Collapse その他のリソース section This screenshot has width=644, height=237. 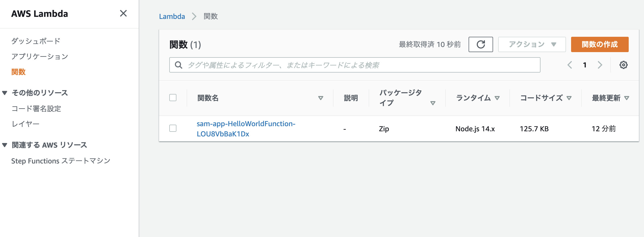coord(5,93)
